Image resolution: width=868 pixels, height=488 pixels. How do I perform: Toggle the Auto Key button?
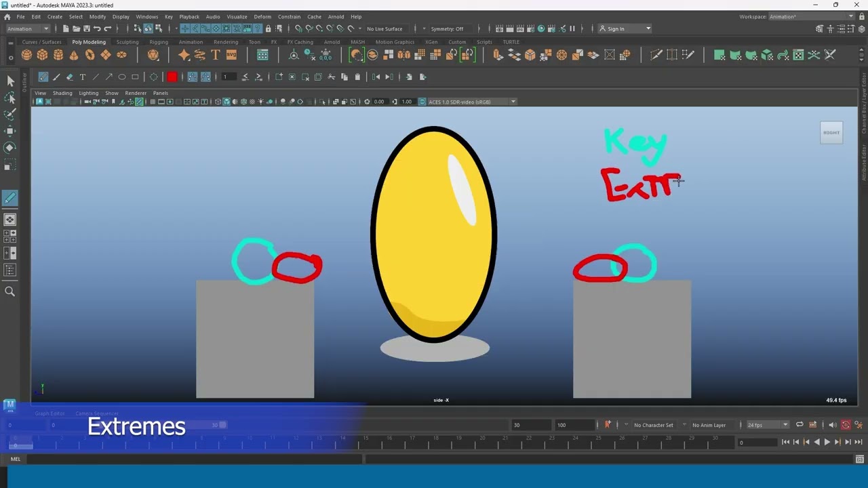(846, 425)
